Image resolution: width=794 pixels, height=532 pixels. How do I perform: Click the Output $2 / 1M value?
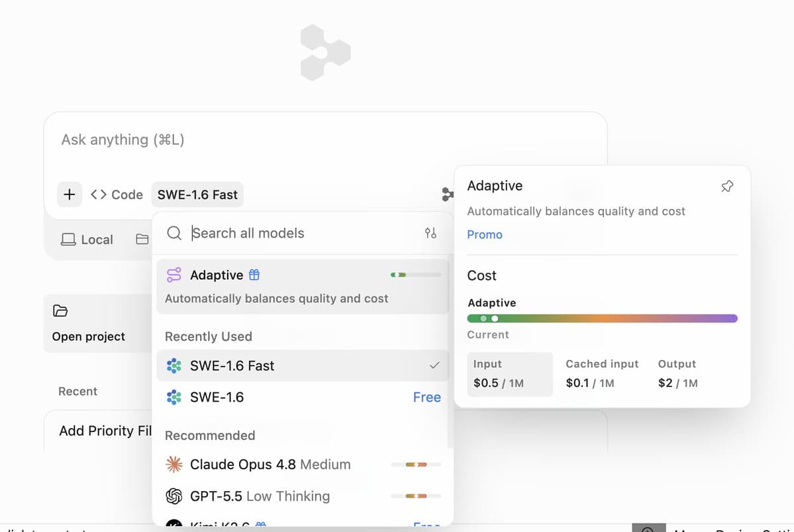pos(677,383)
